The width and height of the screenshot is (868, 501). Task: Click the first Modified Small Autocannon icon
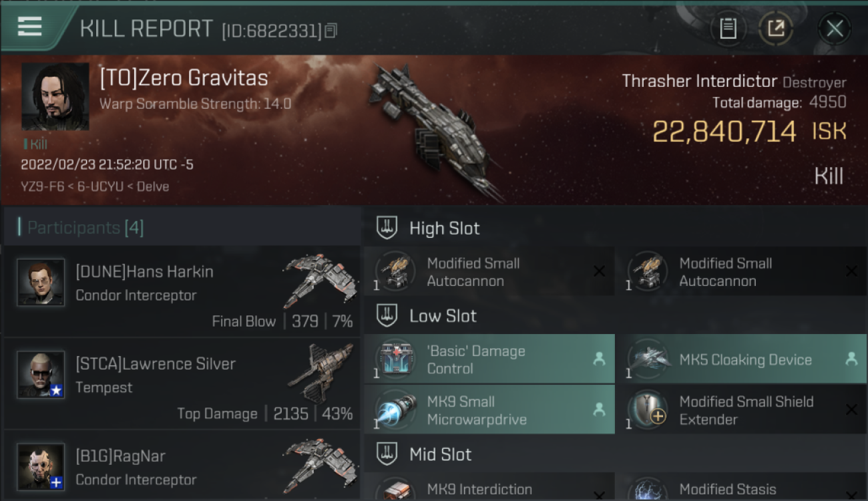(x=396, y=272)
